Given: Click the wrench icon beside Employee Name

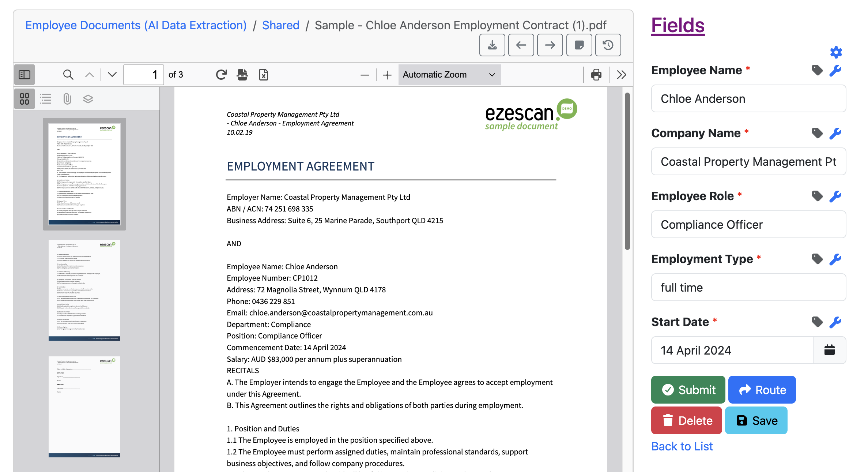Looking at the screenshot, I should pyautogui.click(x=835, y=70).
